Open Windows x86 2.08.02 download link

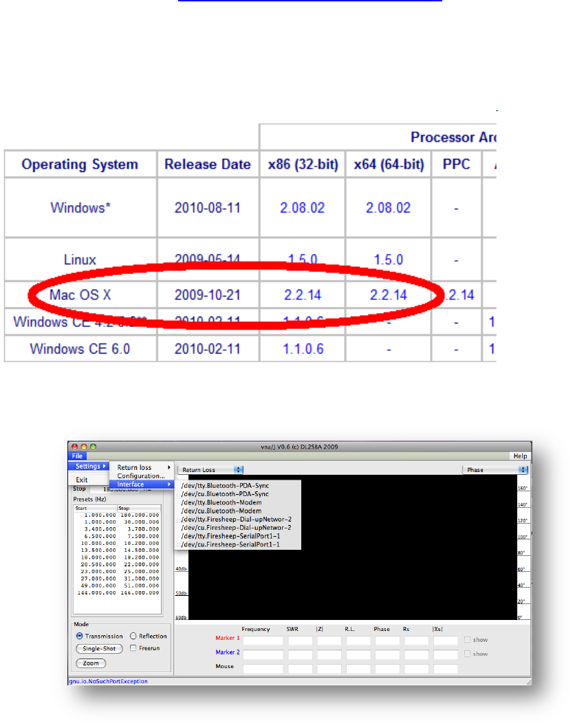[x=302, y=208]
